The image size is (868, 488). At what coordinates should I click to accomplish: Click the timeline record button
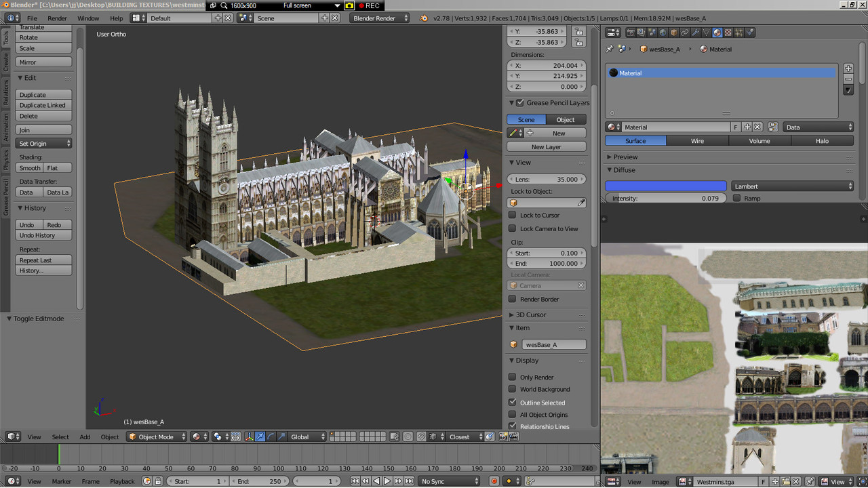[x=494, y=481]
